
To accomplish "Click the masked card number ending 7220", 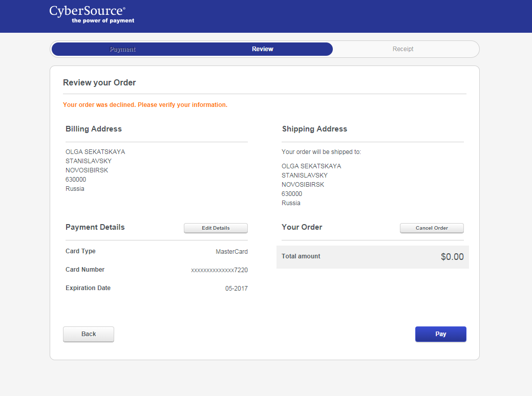I will point(219,270).
